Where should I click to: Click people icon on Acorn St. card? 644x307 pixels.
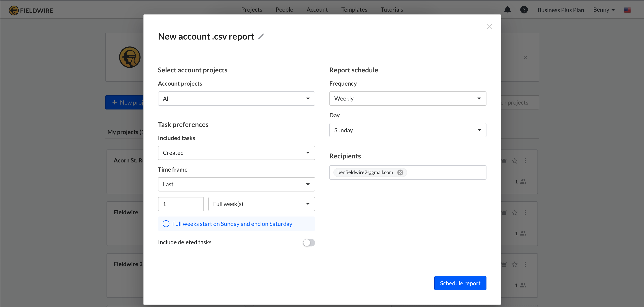pos(523,182)
